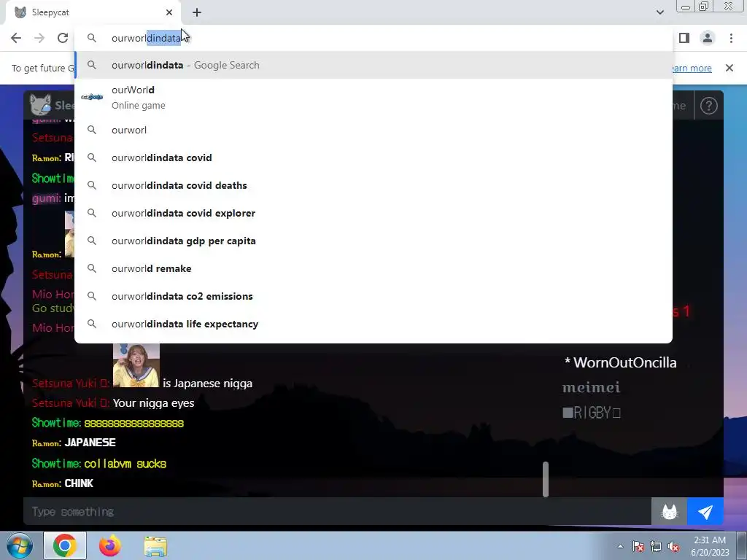747x560 pixels.
Task: Click the ourWorld game logo icon
Action: [92, 97]
